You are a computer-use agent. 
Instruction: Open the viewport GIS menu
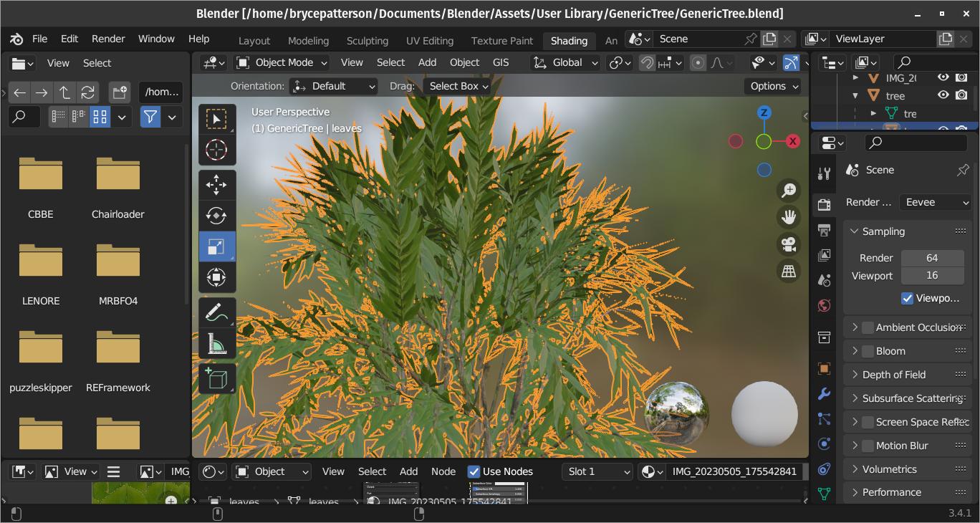click(x=501, y=62)
